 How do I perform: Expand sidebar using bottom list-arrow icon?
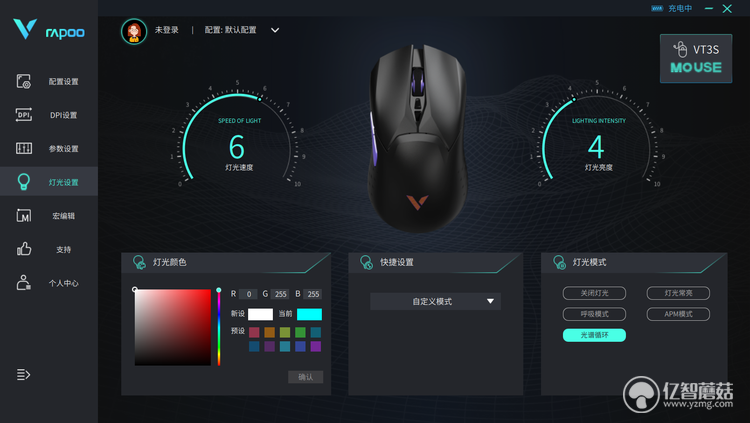click(23, 374)
